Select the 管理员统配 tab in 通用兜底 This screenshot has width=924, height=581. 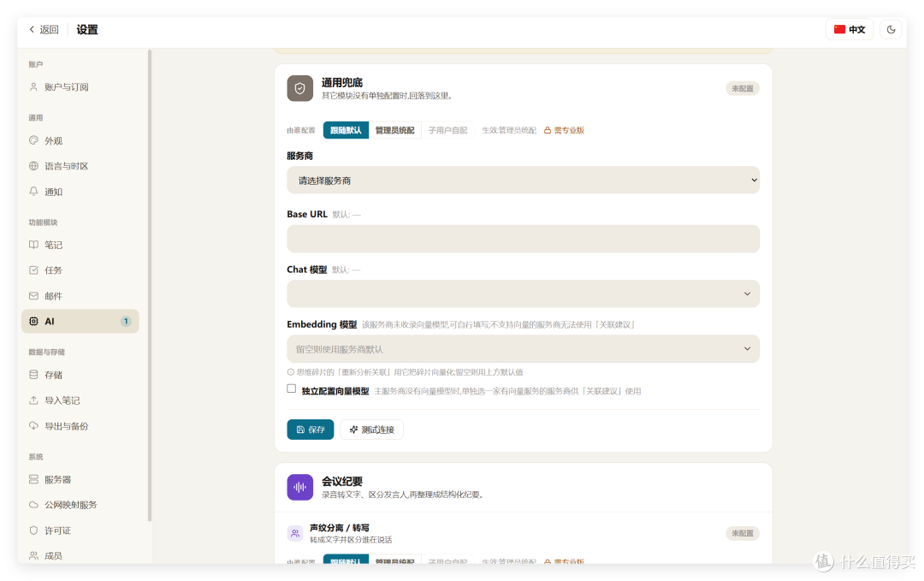coord(394,130)
